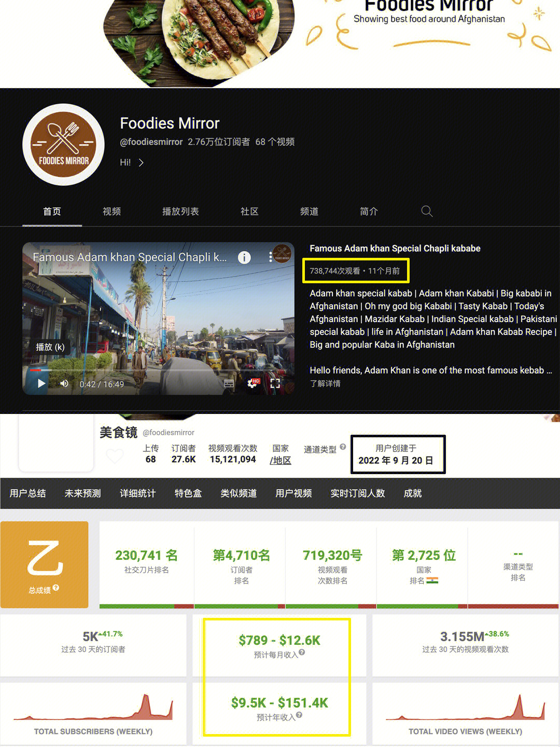Click 了解详情 to expand video description
Image resolution: width=560 pixels, height=747 pixels.
coord(325,383)
